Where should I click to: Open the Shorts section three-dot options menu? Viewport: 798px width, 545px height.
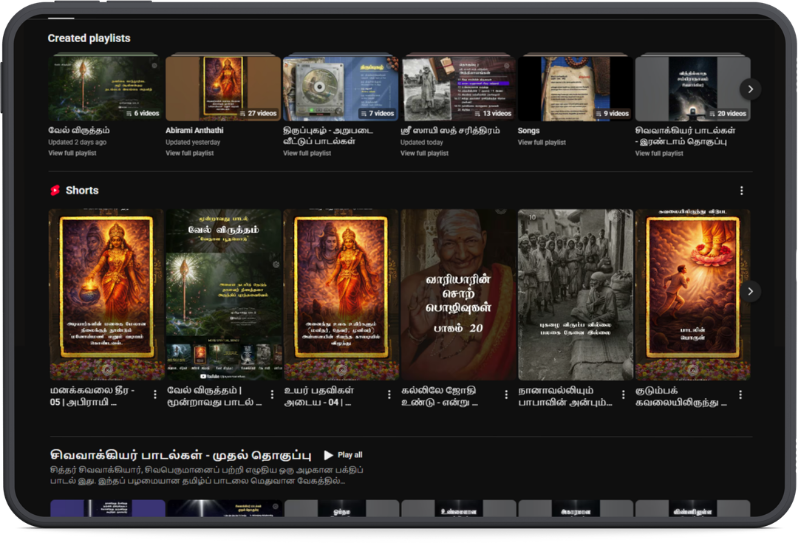coord(741,190)
